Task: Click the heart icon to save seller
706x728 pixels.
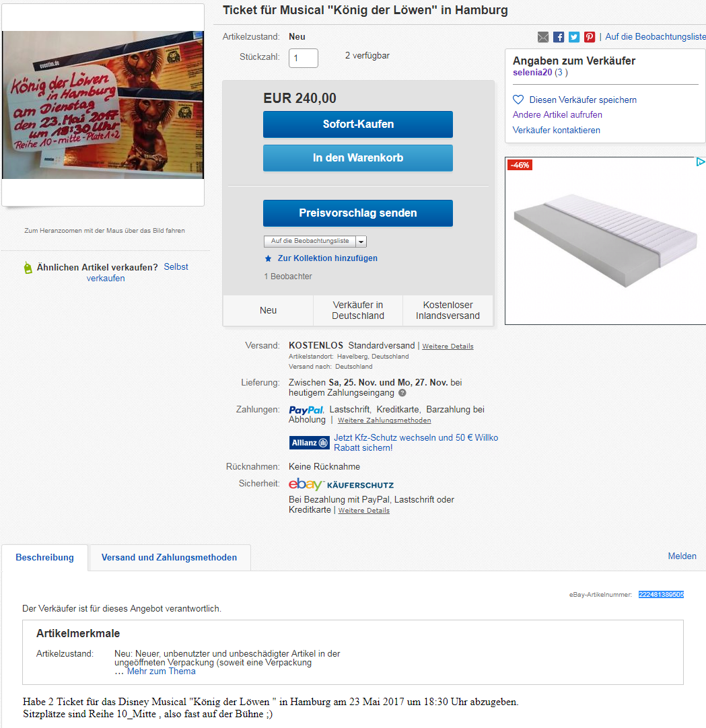Action: [x=518, y=100]
